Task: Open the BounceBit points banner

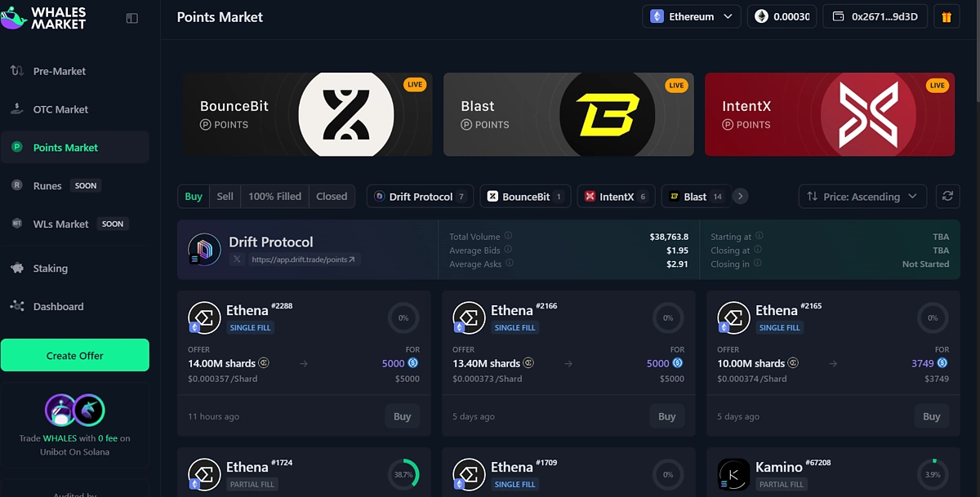Action: [x=307, y=114]
